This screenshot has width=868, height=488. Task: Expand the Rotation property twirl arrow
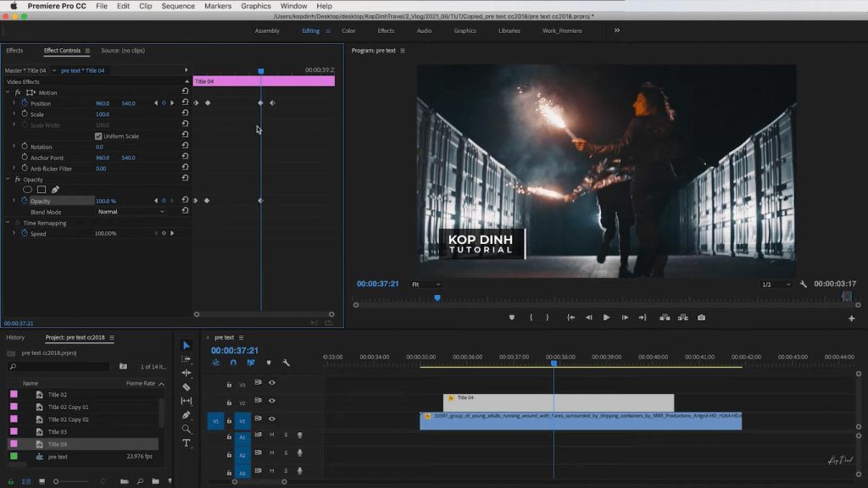pos(14,147)
